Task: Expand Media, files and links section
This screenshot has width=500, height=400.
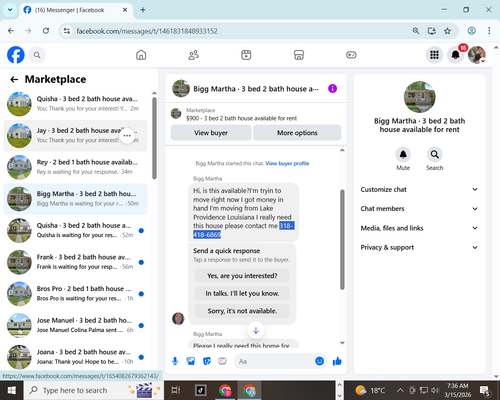Action: point(419,228)
